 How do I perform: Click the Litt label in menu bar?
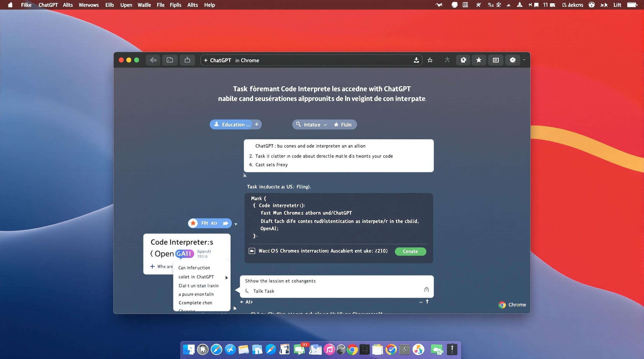pos(617,5)
